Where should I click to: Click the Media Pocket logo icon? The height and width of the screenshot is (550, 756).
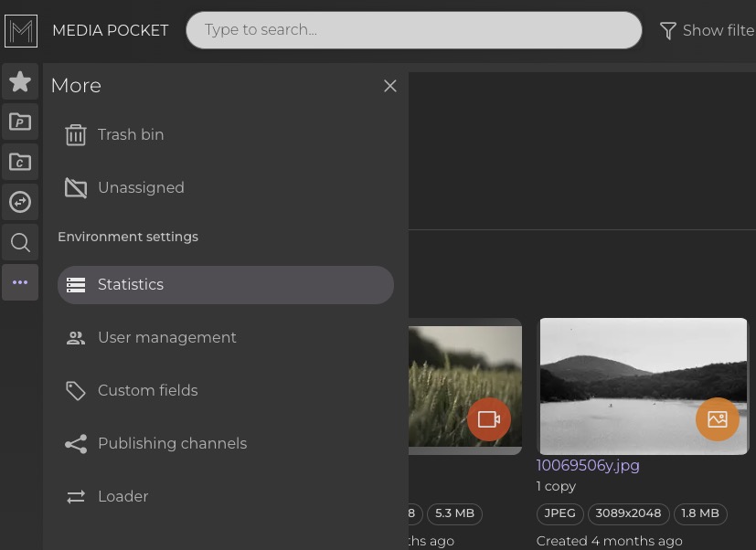(21, 30)
